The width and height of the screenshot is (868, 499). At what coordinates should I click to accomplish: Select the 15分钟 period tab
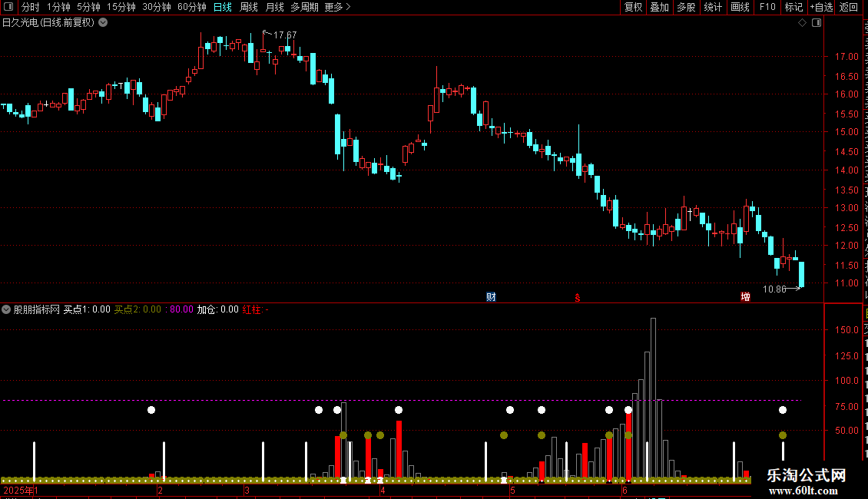tap(121, 7)
